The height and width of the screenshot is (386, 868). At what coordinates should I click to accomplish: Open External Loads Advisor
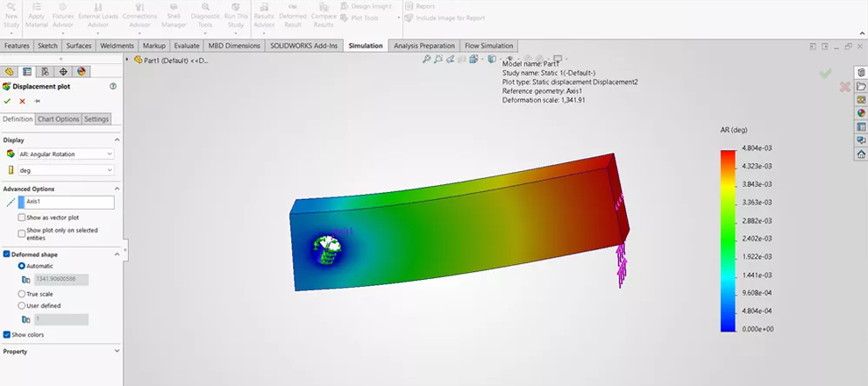[x=98, y=16]
